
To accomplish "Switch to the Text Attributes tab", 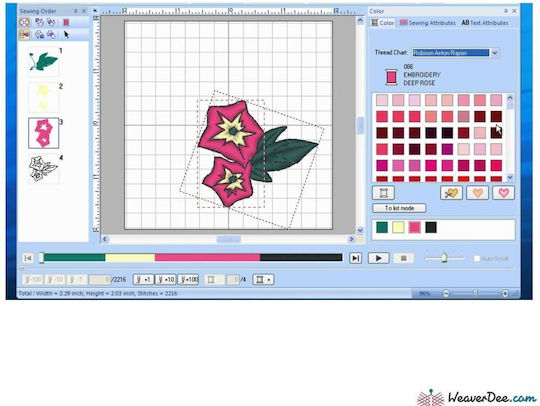I will 485,23.
